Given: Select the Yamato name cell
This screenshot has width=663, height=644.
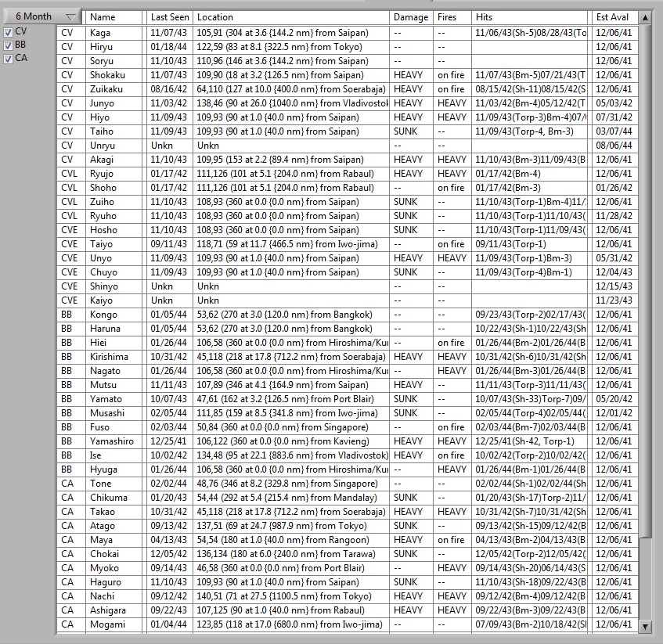Looking at the screenshot, I should coord(114,399).
